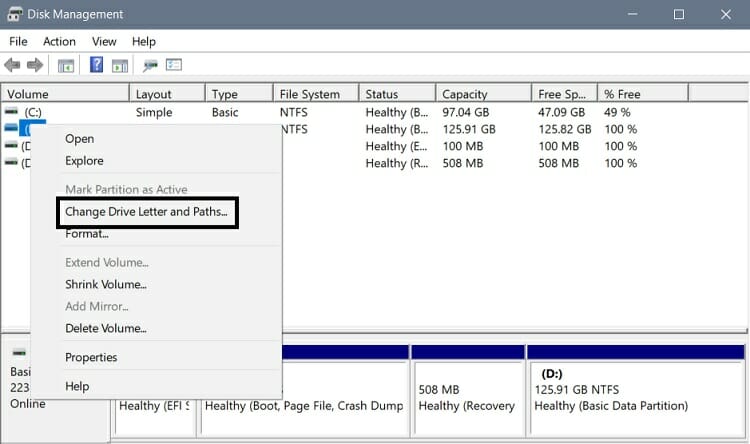Choose Shrink Volume in context menu

point(106,284)
